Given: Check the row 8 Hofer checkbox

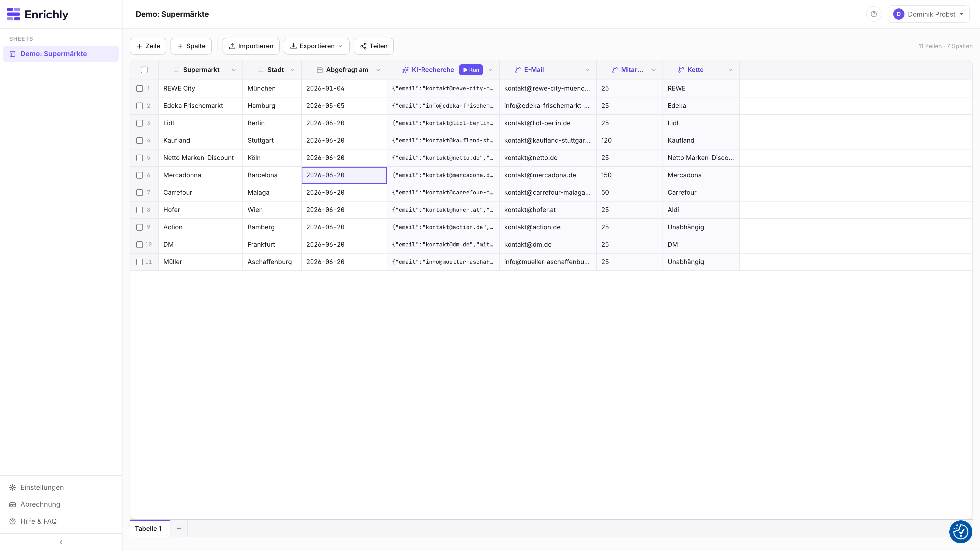Looking at the screenshot, I should click(140, 210).
